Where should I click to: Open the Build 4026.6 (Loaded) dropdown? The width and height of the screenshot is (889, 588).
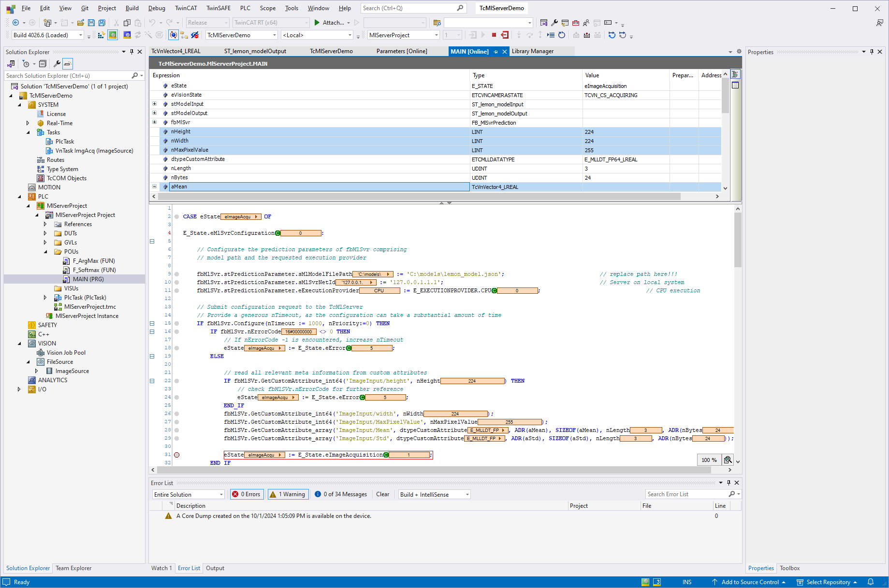pyautogui.click(x=81, y=35)
